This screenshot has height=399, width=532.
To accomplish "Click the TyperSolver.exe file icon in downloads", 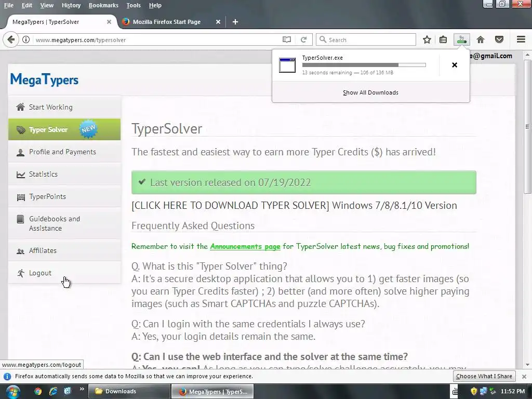I will 287,65.
